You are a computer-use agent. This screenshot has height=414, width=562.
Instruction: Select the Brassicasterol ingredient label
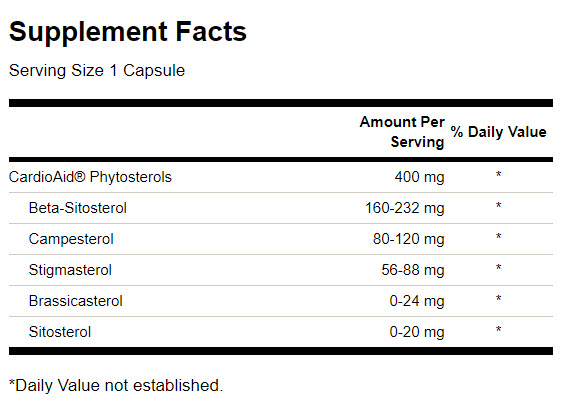76,301
